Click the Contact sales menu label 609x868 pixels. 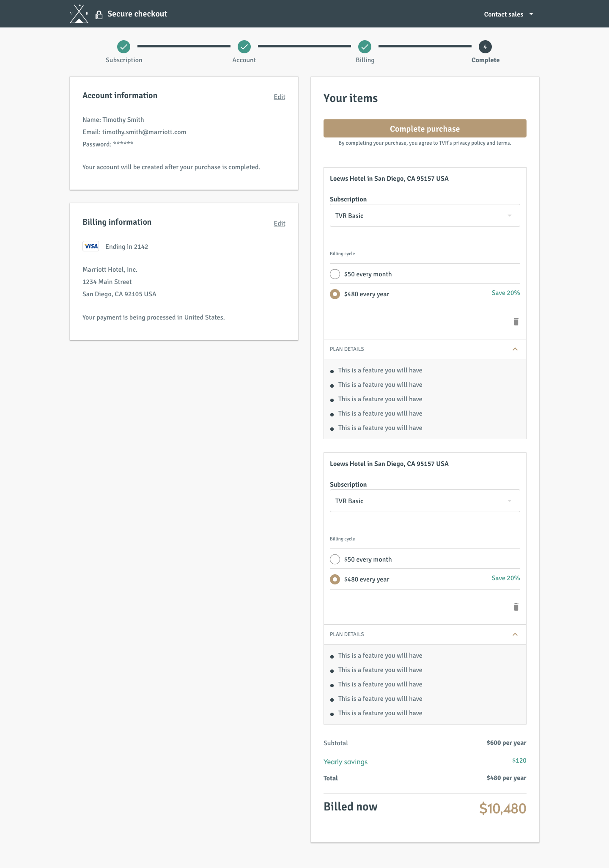point(503,14)
